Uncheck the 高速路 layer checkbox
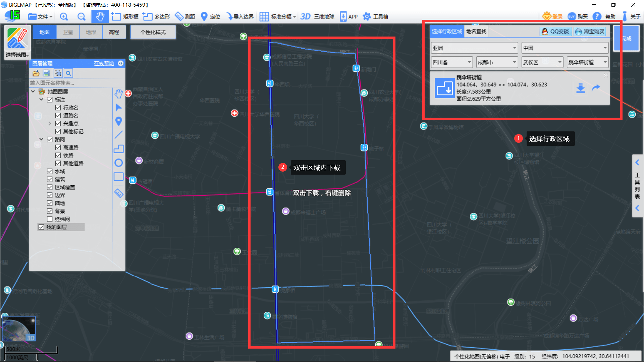 tap(58, 147)
